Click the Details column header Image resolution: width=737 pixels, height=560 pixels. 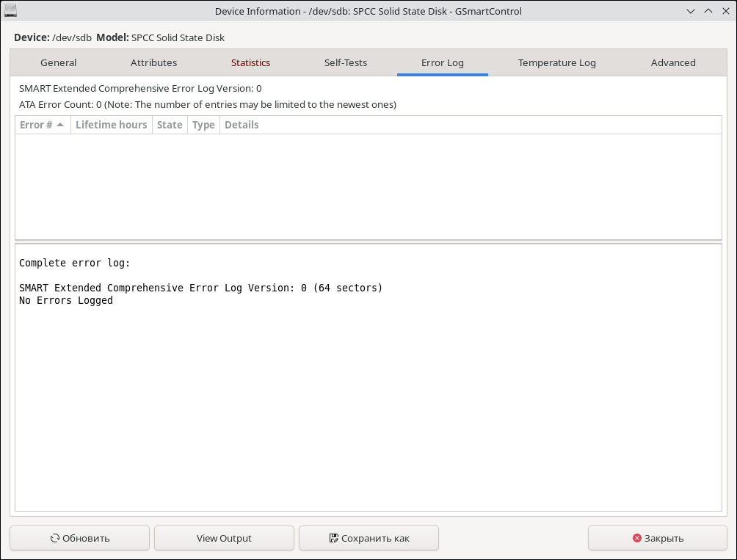tap(242, 125)
